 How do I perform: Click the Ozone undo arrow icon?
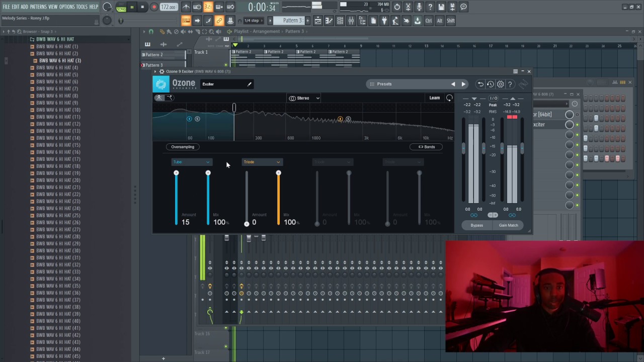click(480, 84)
